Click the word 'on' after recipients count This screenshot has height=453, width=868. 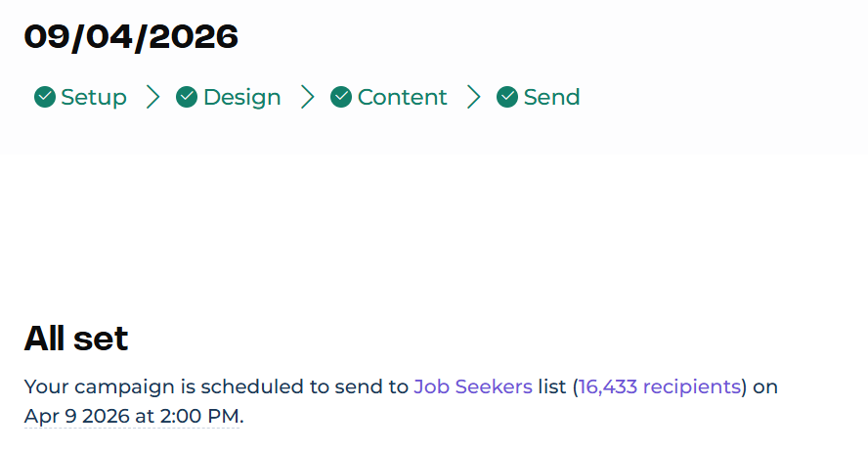(x=766, y=386)
